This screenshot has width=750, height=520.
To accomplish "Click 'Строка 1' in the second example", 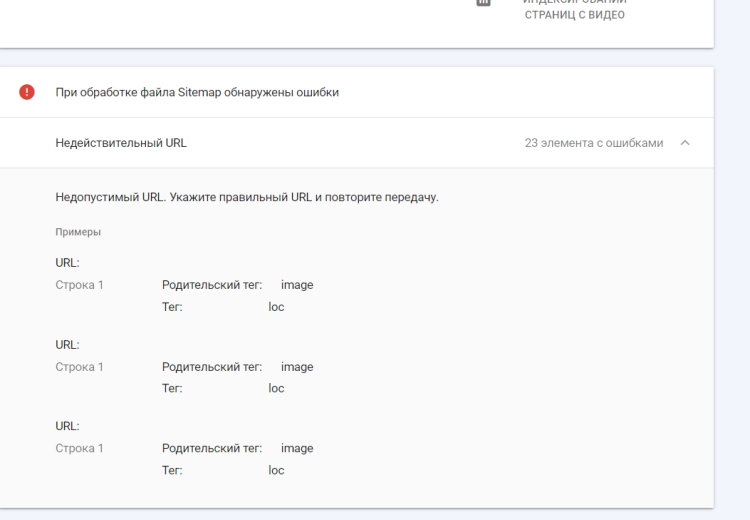I will 79,367.
